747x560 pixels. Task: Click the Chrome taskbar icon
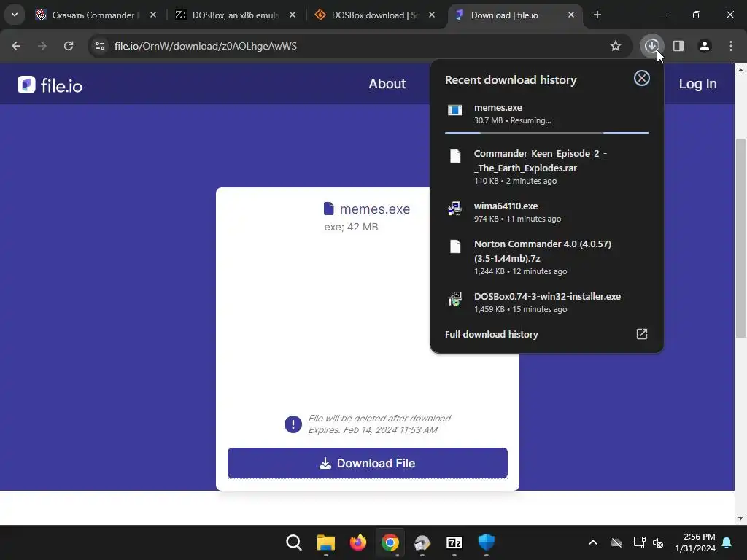(390, 542)
